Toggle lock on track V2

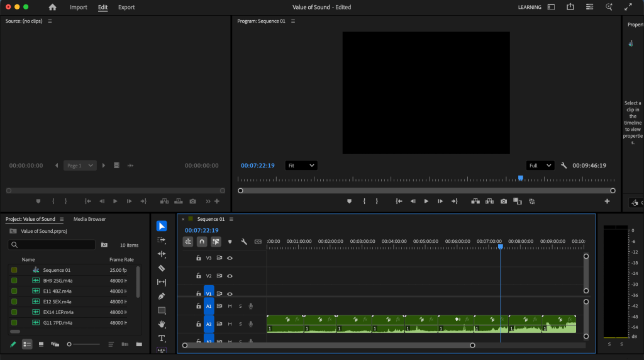point(198,276)
